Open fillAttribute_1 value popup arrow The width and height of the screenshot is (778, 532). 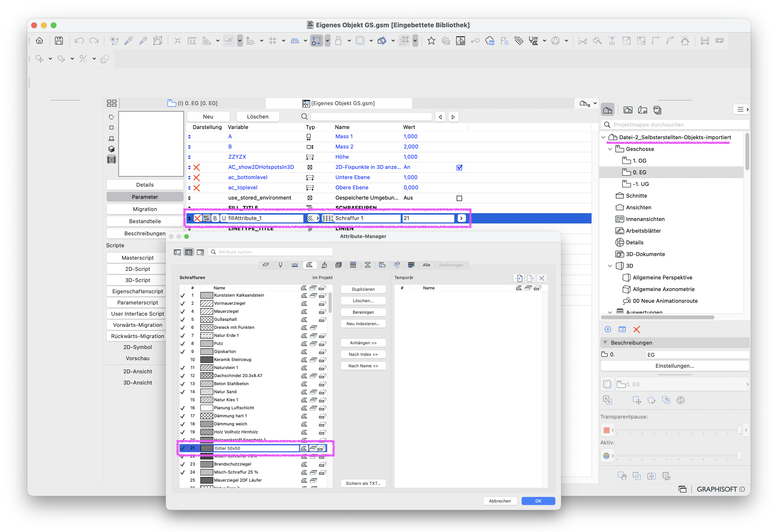(x=461, y=218)
